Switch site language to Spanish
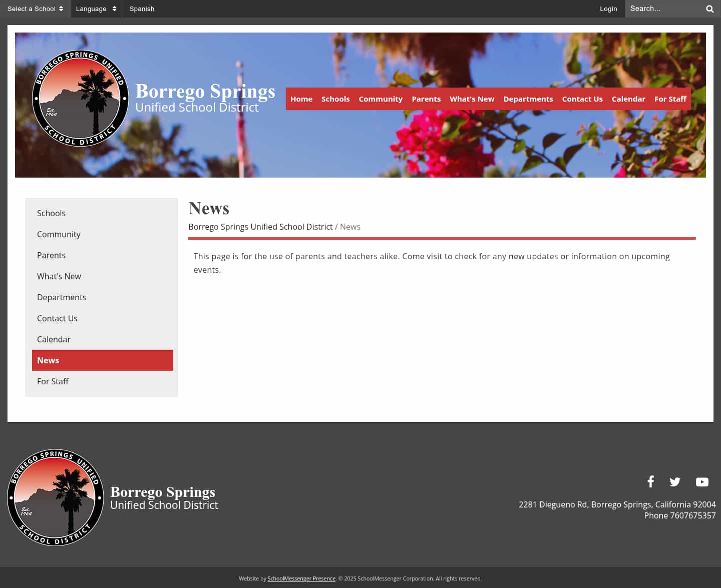 tap(142, 9)
